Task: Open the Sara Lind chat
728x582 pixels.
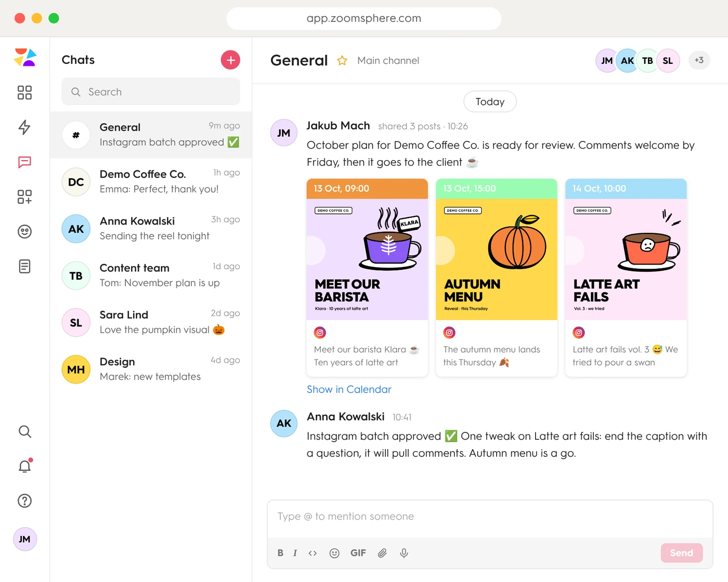Action: (151, 322)
